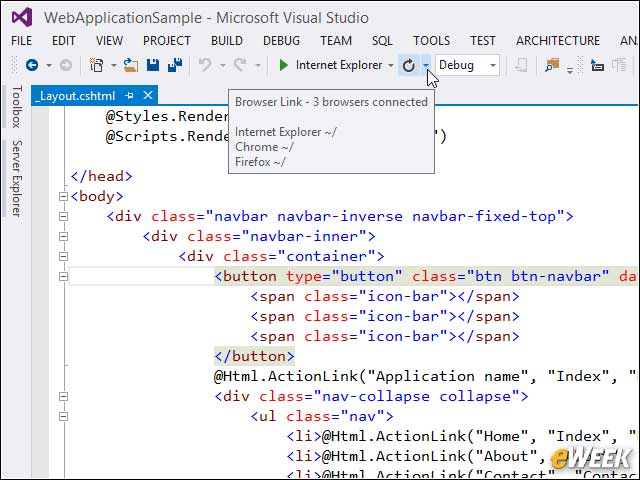
Task: Click the Browser Link refresh icon
Action: tap(409, 65)
